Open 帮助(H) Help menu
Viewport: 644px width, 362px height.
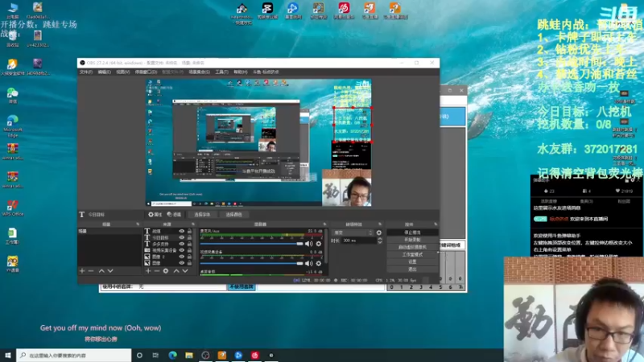point(240,72)
